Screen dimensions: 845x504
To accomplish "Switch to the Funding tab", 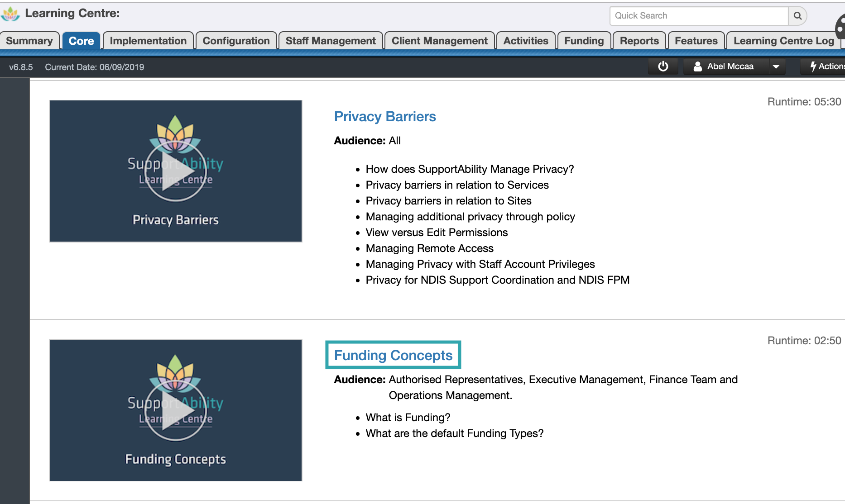I will click(x=584, y=40).
